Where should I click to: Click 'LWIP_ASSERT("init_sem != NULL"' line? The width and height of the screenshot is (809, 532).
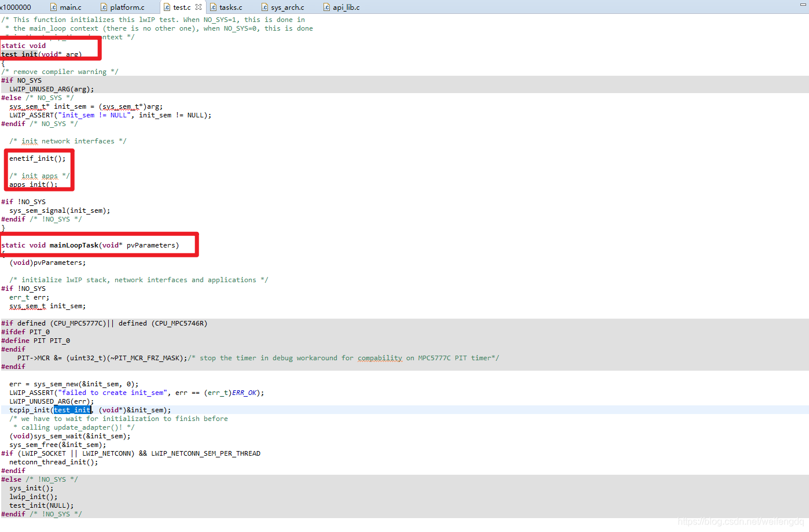tap(111, 115)
